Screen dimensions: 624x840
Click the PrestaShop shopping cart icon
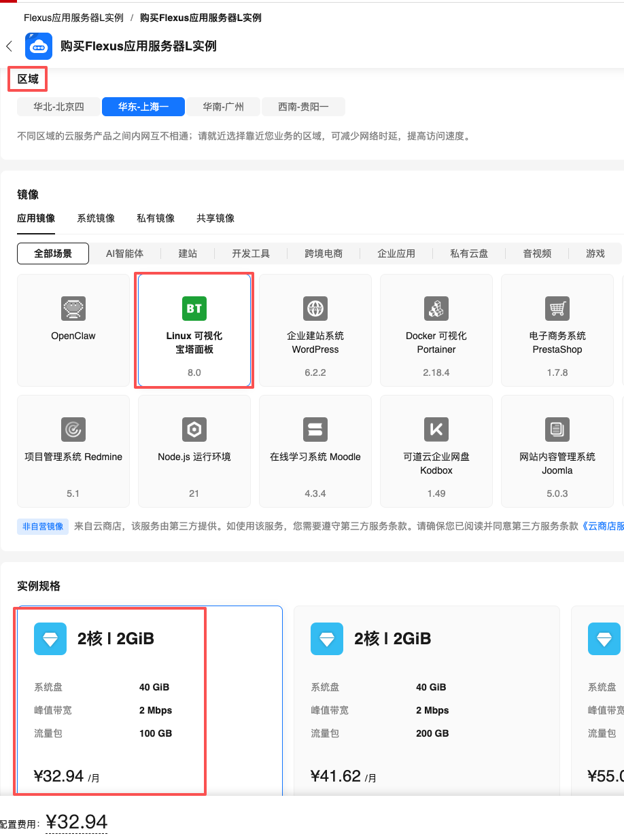point(557,309)
